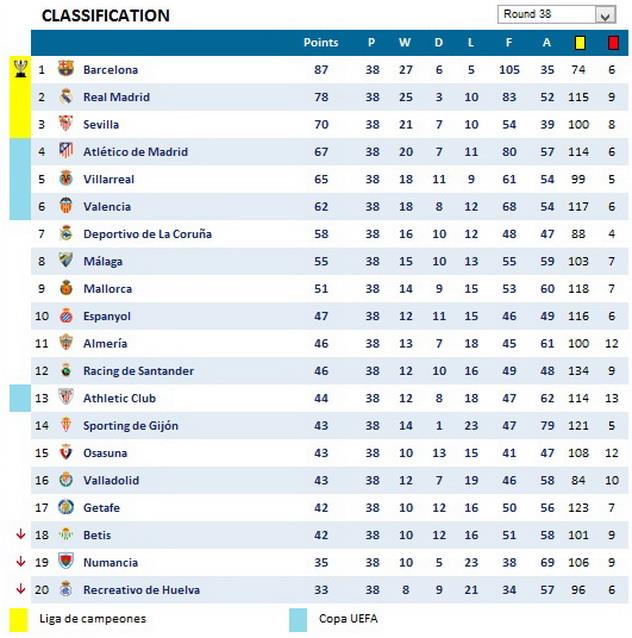Click the relegation arrow next to Betis

(20, 535)
